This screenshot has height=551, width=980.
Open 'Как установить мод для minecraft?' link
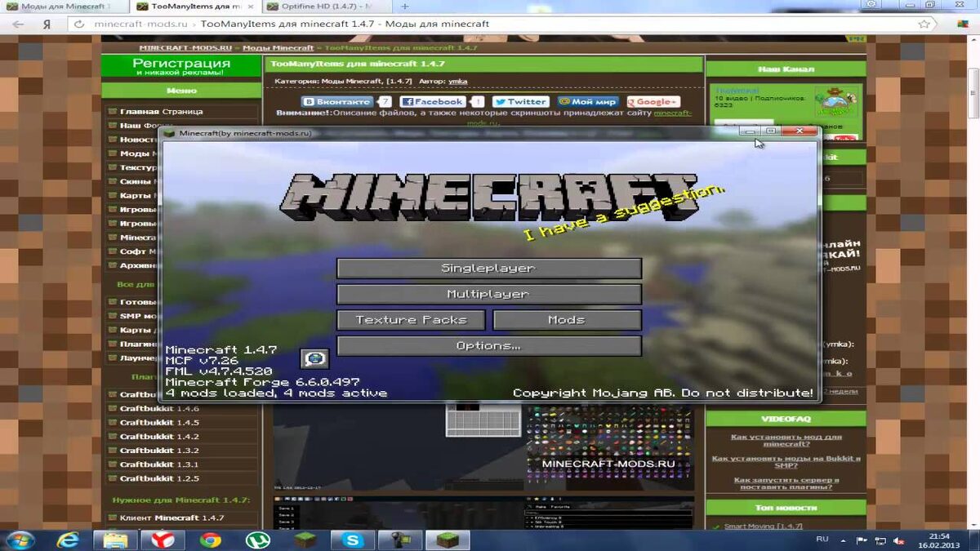point(786,440)
